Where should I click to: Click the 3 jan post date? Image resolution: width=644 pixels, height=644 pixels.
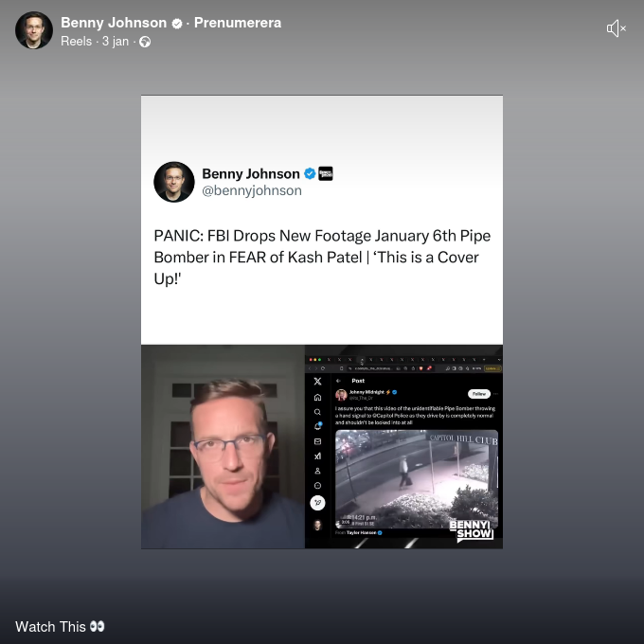click(x=116, y=42)
